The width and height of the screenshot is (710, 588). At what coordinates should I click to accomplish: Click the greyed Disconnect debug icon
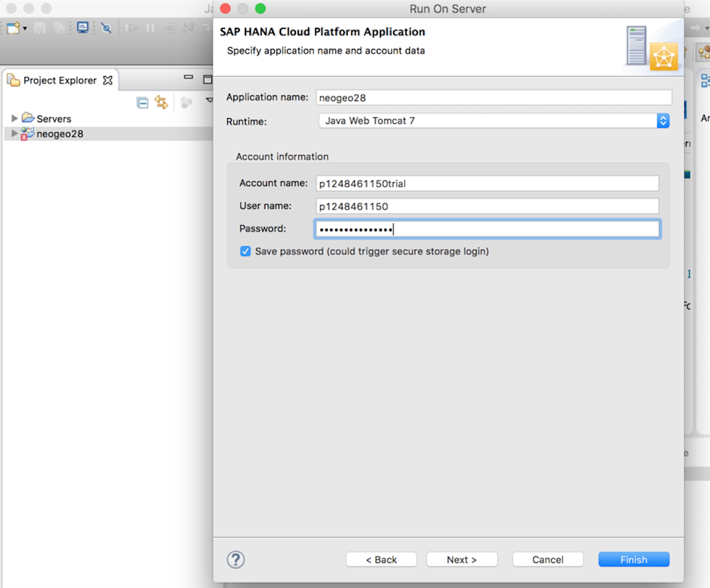189,28
